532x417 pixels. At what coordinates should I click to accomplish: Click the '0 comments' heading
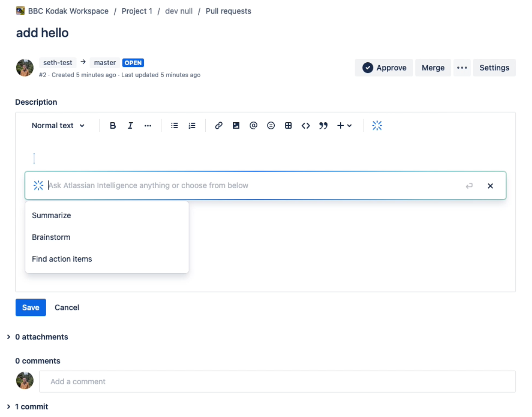pyautogui.click(x=38, y=361)
